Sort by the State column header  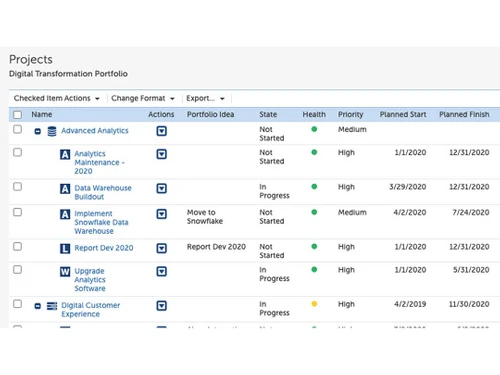[268, 114]
